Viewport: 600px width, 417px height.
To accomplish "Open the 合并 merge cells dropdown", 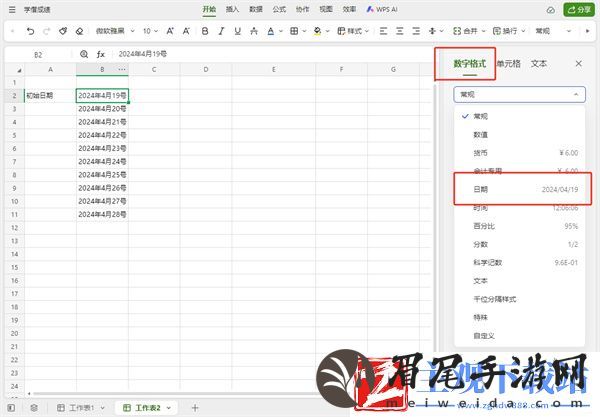I will (469, 31).
